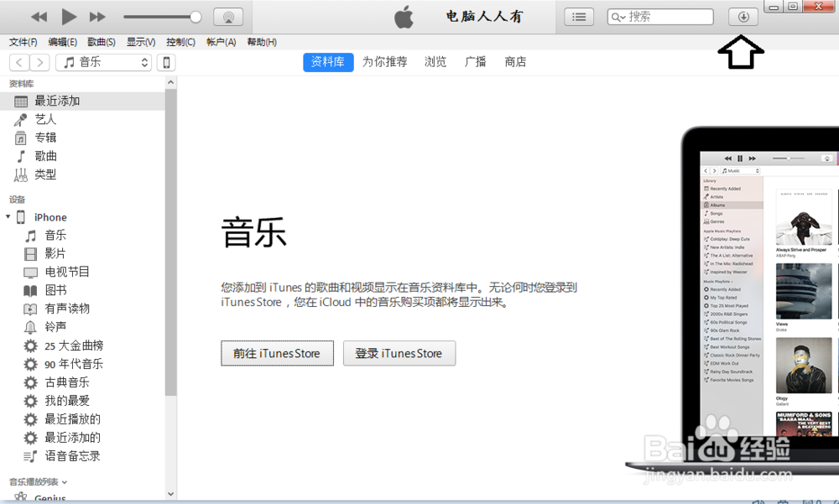The image size is (839, 504).
Task: Switch to the 资料库 tab
Action: pyautogui.click(x=328, y=62)
